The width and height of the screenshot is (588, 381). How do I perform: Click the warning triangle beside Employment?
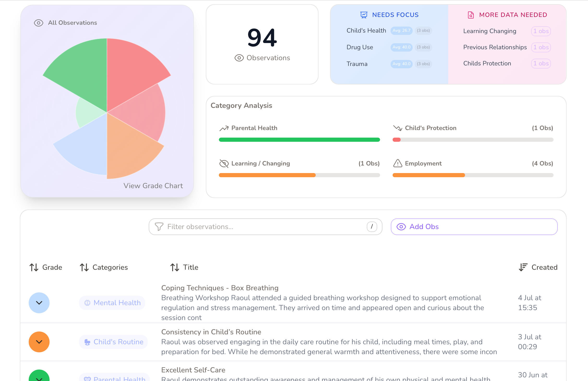397,163
